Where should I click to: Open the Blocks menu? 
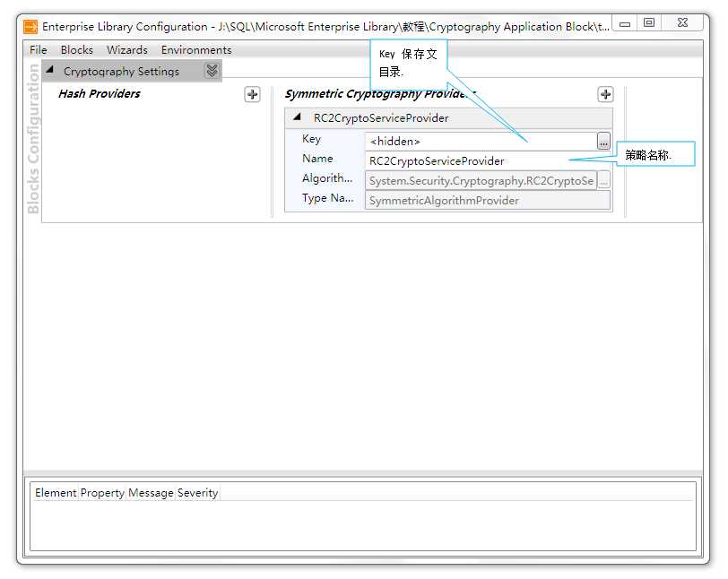pos(76,49)
